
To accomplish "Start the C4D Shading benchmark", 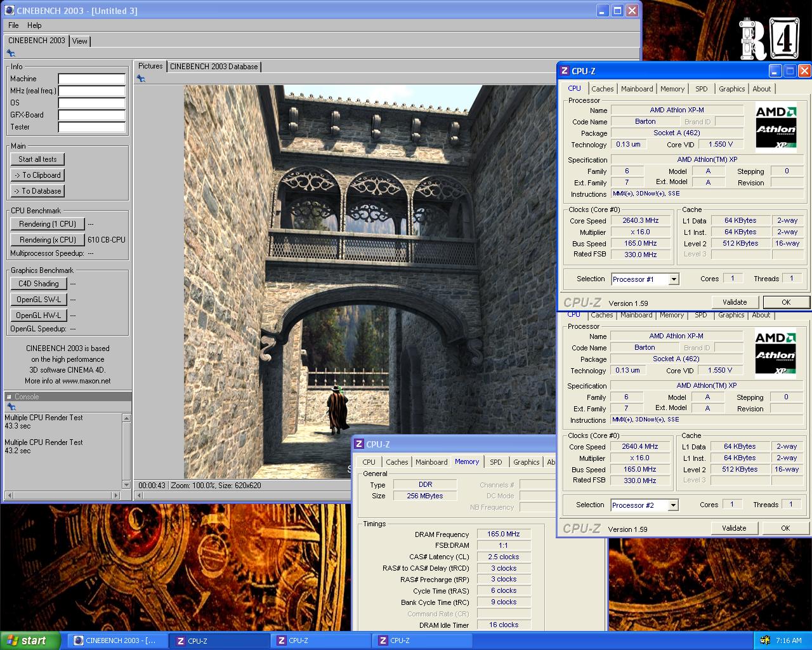I will click(x=38, y=284).
